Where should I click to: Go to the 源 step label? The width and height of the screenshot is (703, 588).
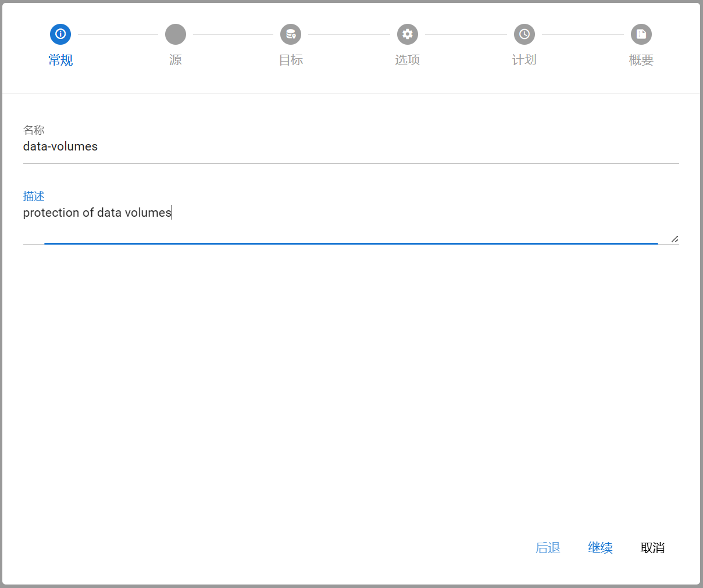[176, 60]
